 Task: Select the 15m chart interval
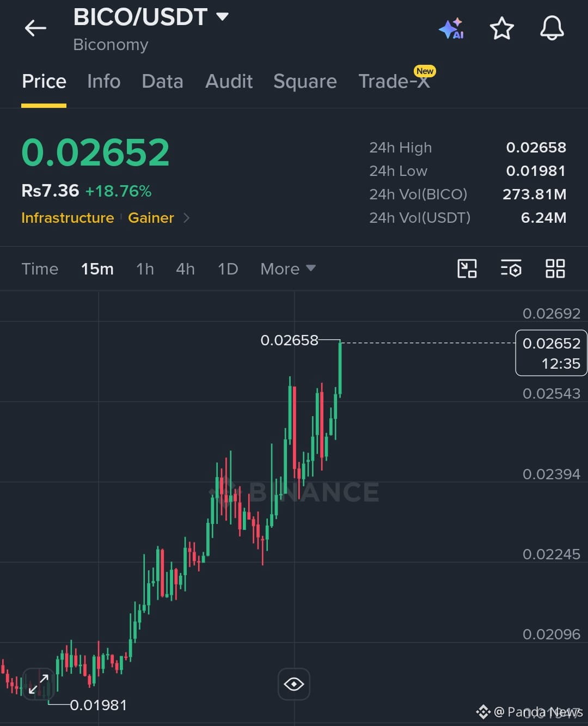pyautogui.click(x=97, y=269)
